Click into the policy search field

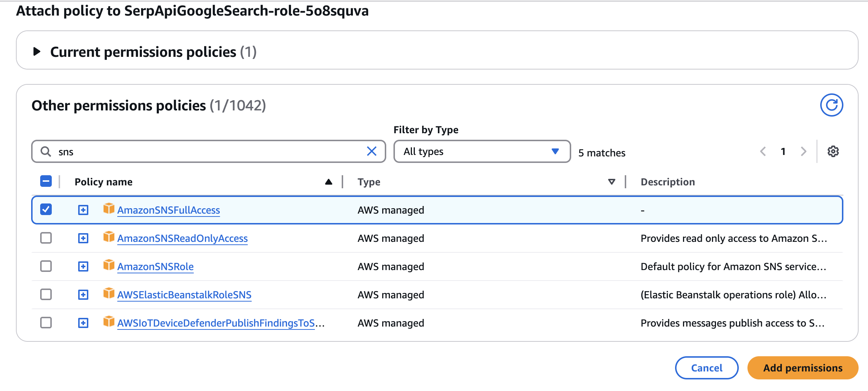(x=210, y=151)
